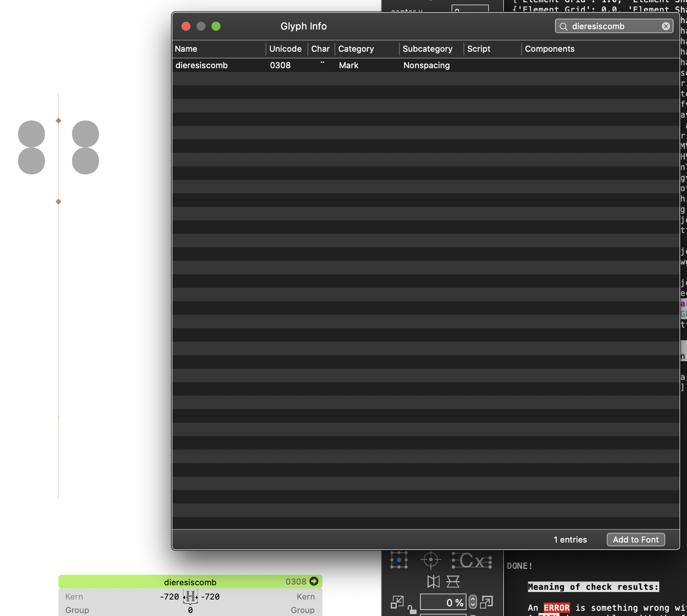
Task: Select bounding box as transformation origin
Action: (399, 560)
